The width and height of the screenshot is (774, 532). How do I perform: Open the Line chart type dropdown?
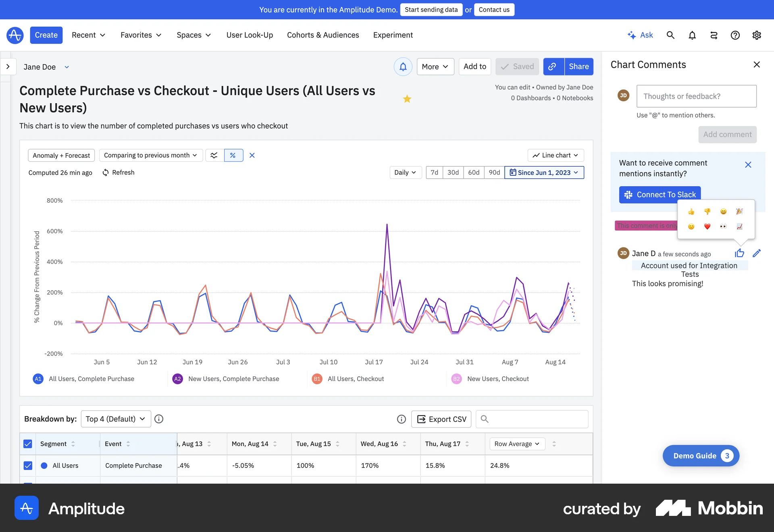[556, 155]
